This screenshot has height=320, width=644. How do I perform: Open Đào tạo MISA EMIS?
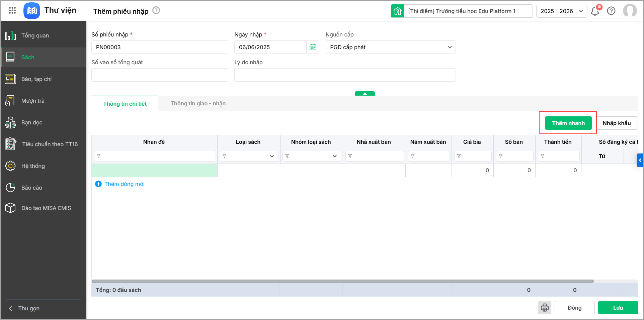[44, 208]
